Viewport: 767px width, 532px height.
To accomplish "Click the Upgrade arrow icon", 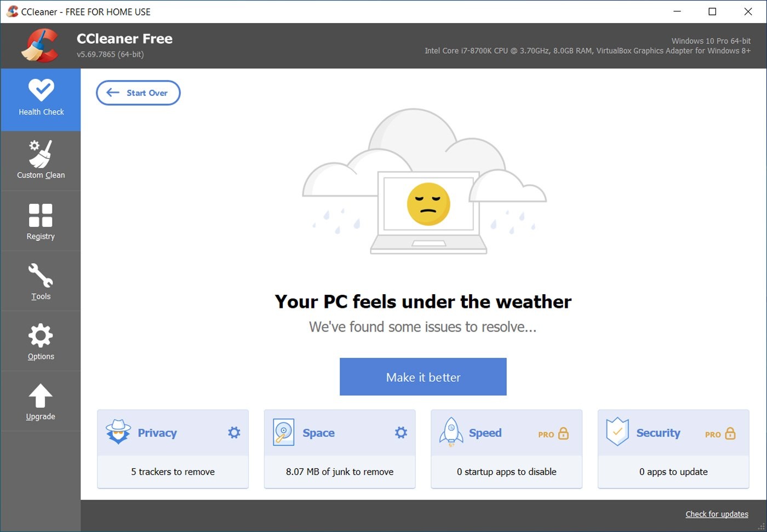I will (x=41, y=395).
